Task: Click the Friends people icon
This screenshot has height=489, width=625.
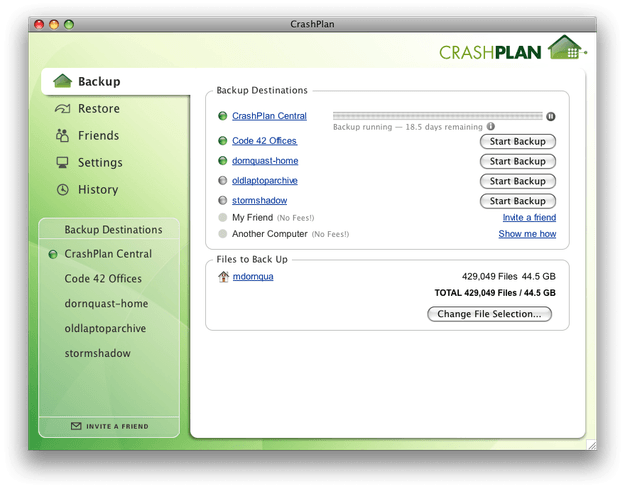Action: point(63,136)
